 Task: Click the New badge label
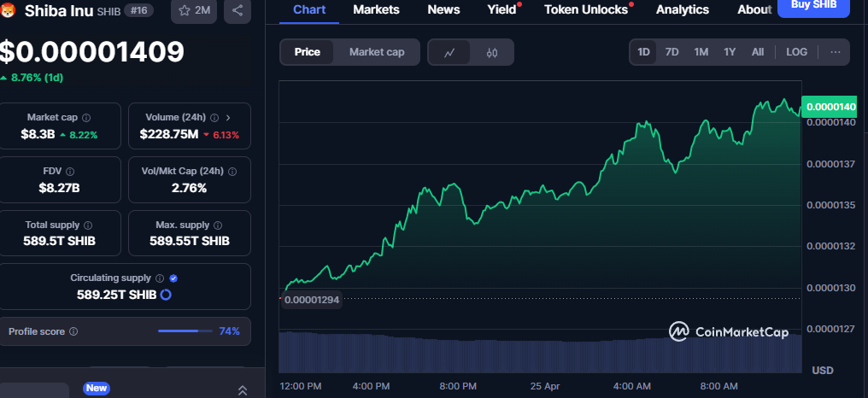96,388
